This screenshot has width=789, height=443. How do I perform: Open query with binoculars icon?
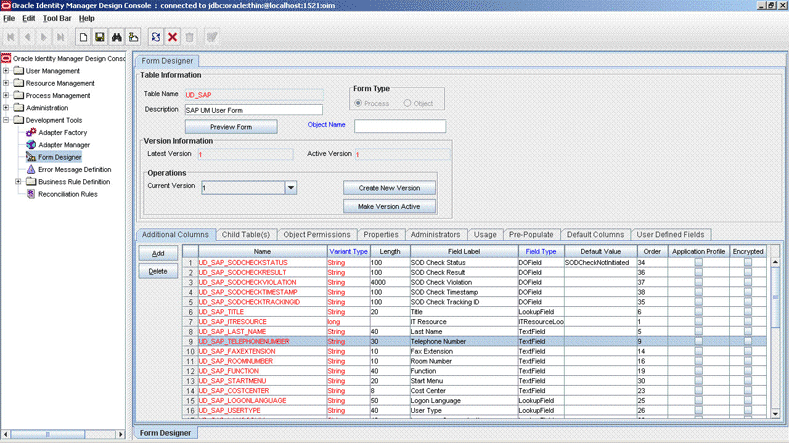click(117, 37)
